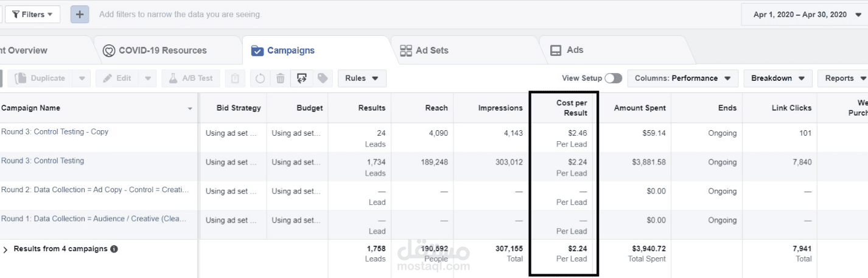Click the export share icon in toolbar
This screenshot has width=868, height=278.
[301, 78]
